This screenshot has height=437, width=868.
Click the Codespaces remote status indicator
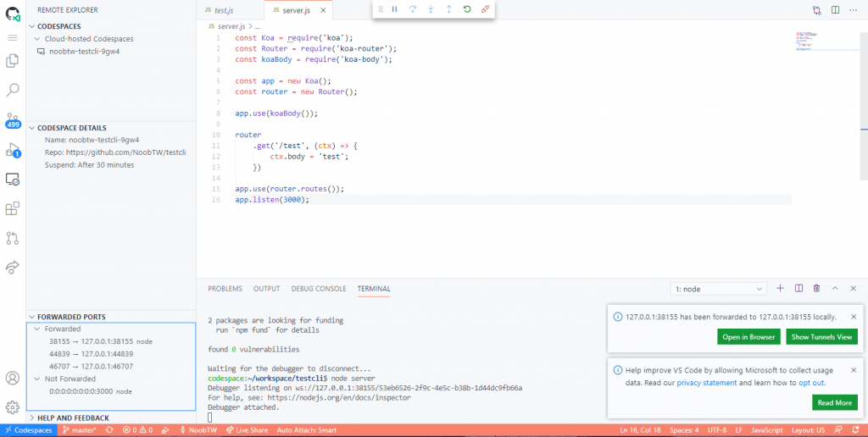coord(28,430)
